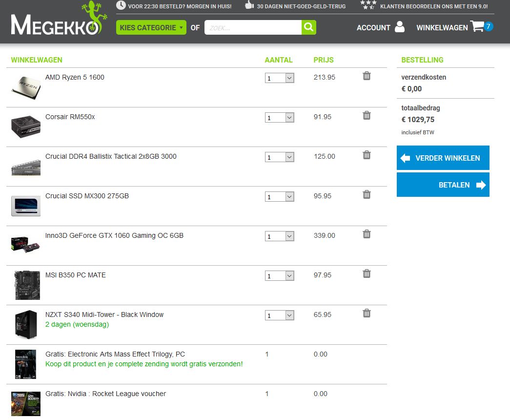Expand the KIES CATEGORIE menu

[x=151, y=27]
